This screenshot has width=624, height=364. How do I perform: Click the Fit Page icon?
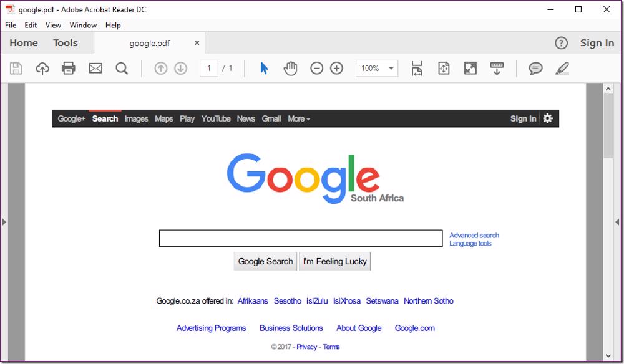point(444,69)
